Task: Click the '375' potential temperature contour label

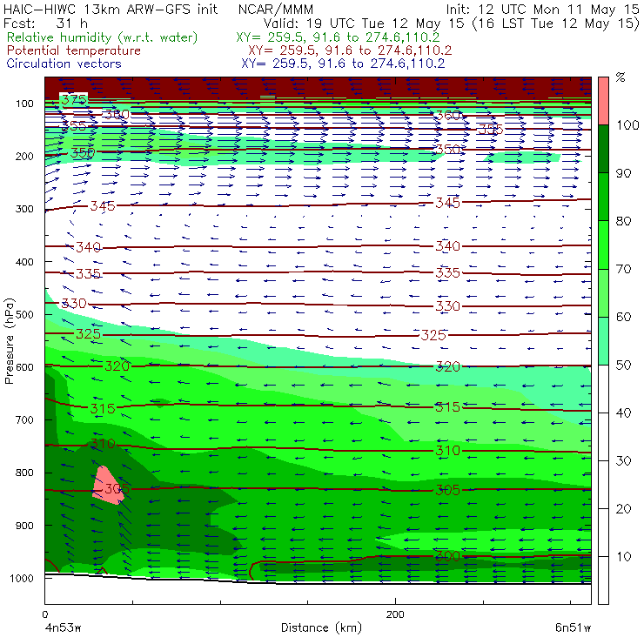Action: click(74, 100)
